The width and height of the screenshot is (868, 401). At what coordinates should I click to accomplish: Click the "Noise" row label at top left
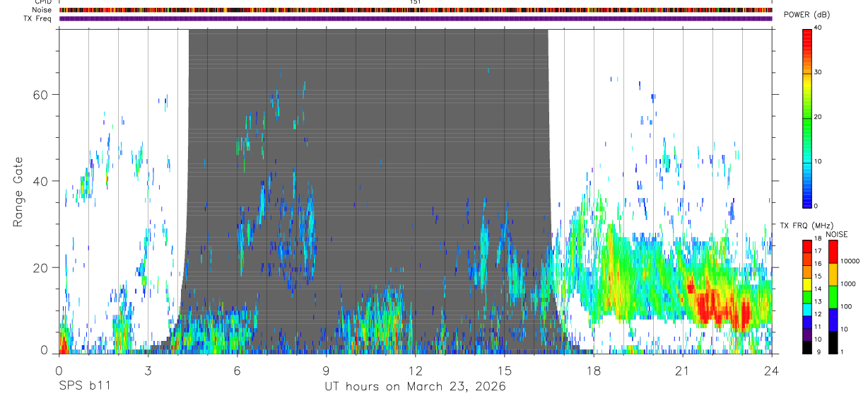(42, 10)
